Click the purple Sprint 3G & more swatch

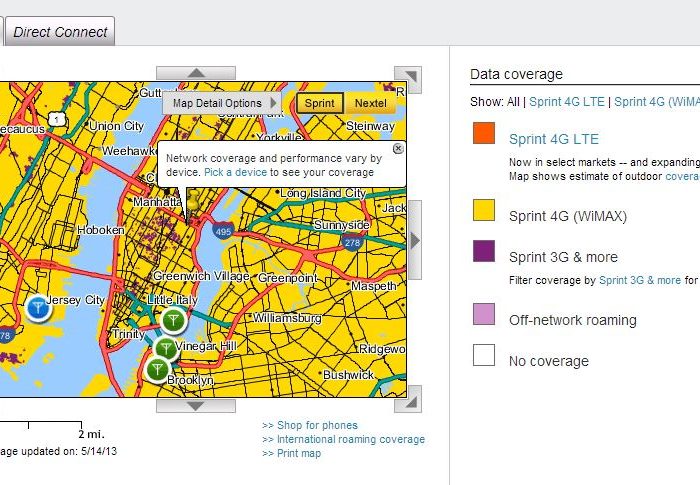point(484,251)
